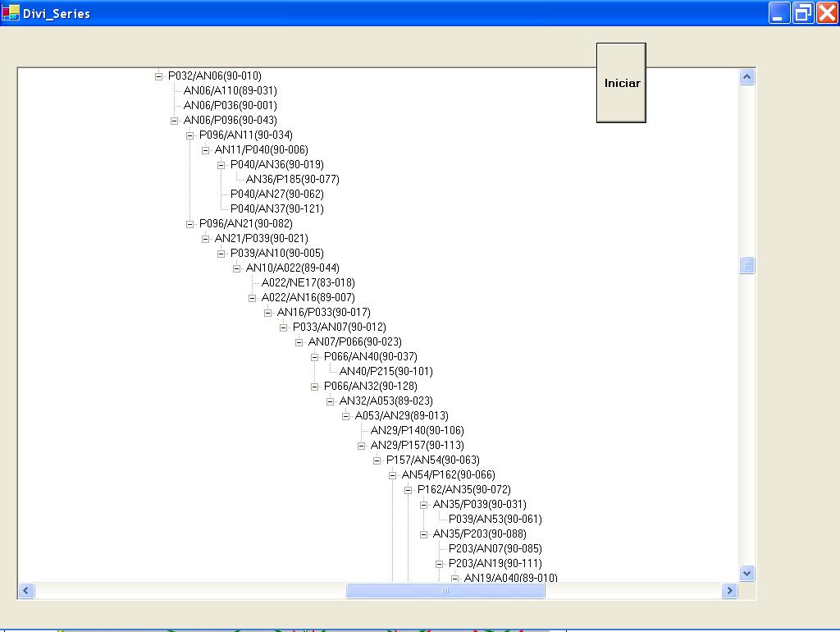840x632 pixels.
Task: Click the horizontal scrollbar left arrow
Action: (26, 590)
